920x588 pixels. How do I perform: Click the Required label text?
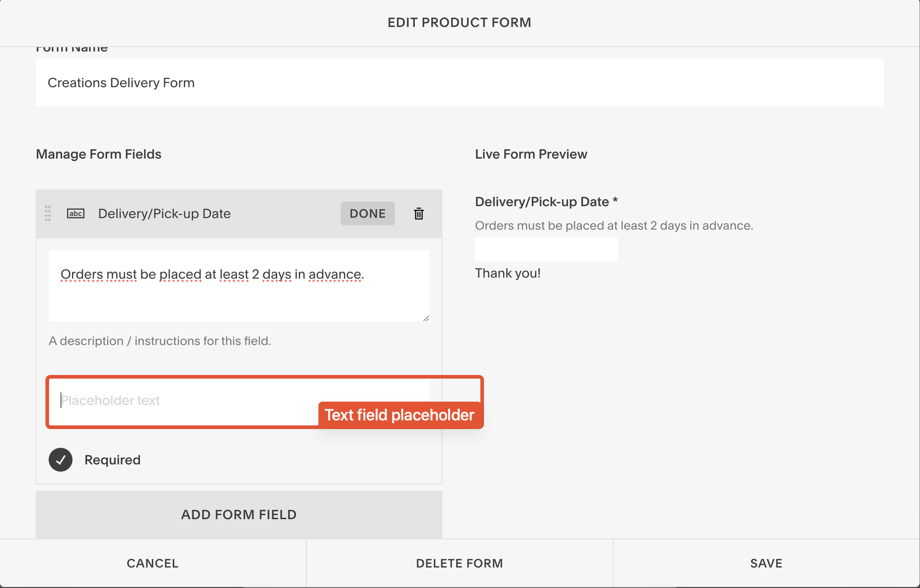[x=112, y=460]
